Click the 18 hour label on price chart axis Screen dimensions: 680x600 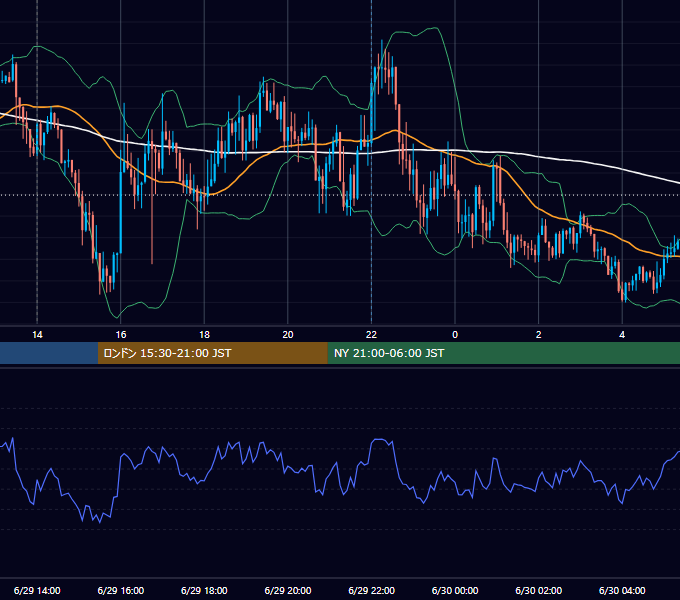pos(204,335)
